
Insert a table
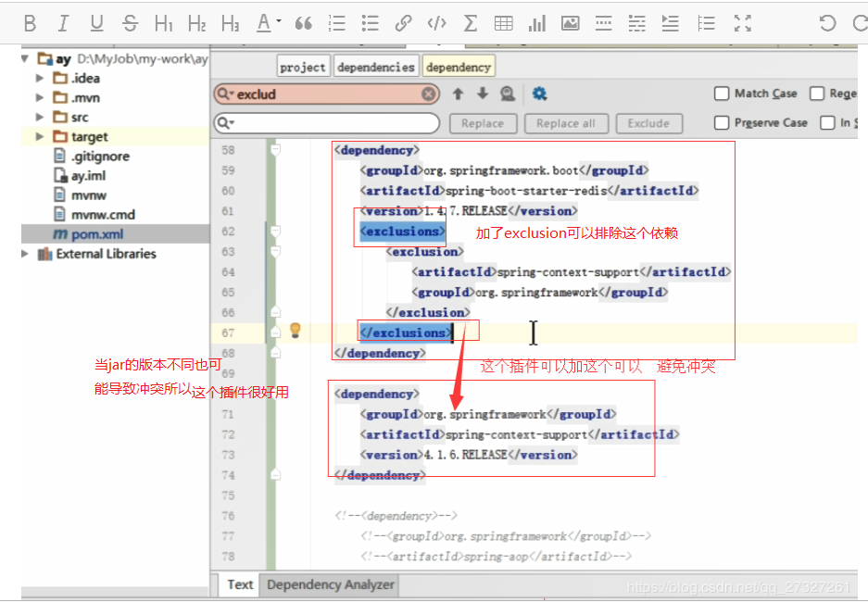(x=504, y=23)
